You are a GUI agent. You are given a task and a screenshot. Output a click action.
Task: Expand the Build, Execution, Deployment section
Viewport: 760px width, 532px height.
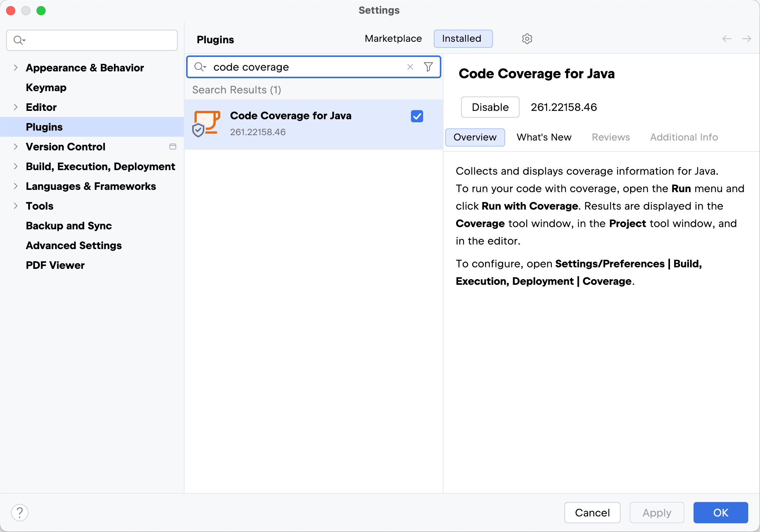(x=16, y=166)
